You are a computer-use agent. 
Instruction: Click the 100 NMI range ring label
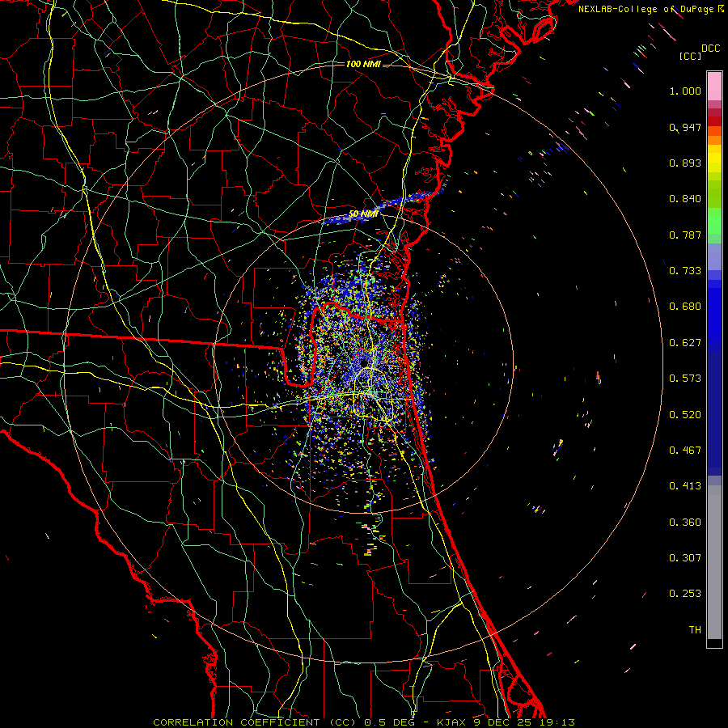pos(363,64)
